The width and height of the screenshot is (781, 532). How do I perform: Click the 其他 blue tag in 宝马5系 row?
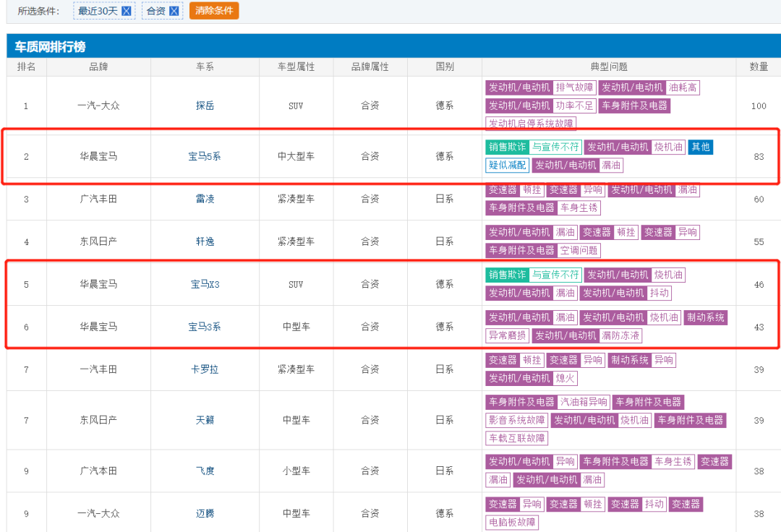click(x=700, y=147)
